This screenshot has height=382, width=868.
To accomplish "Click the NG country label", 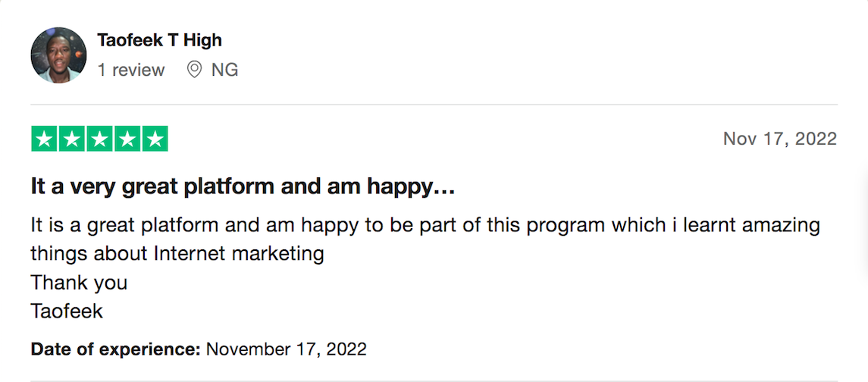I will point(224,70).
